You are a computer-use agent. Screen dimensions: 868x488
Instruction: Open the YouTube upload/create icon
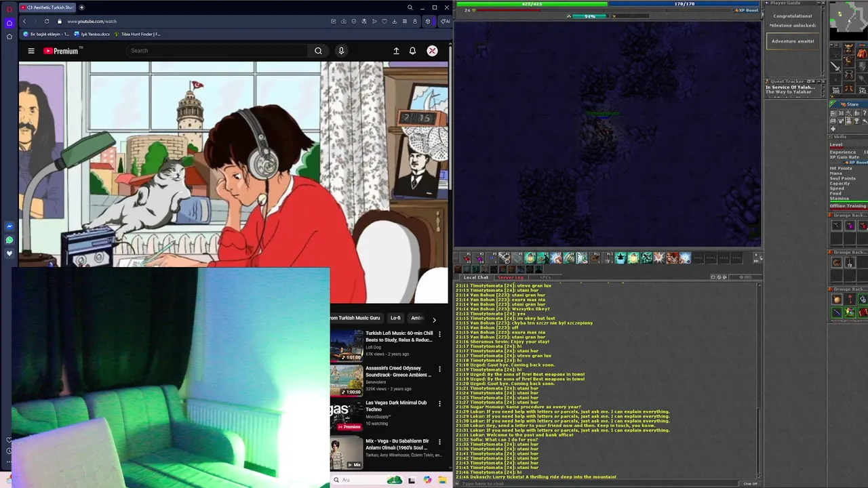(x=396, y=51)
